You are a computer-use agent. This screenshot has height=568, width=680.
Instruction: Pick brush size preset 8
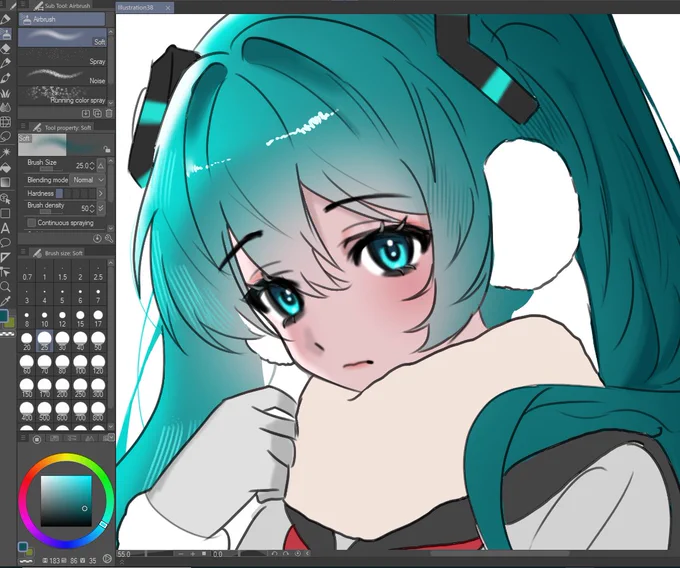coord(27,318)
